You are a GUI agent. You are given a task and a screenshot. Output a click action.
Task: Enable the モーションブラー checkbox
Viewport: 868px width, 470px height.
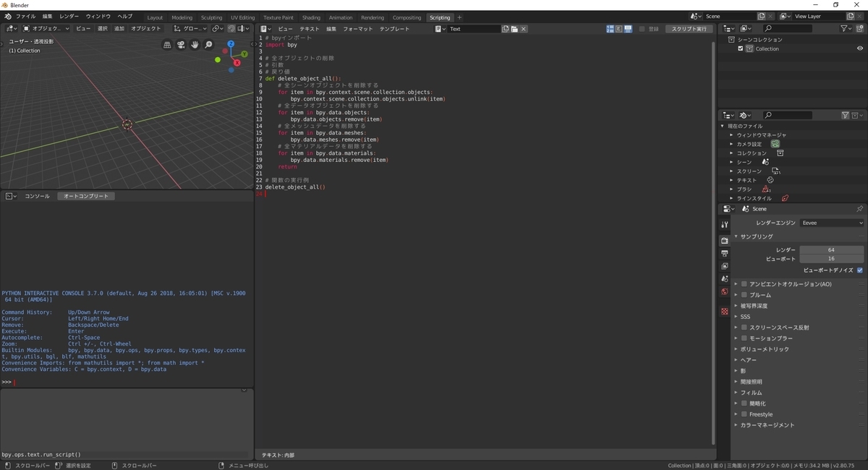[744, 338]
